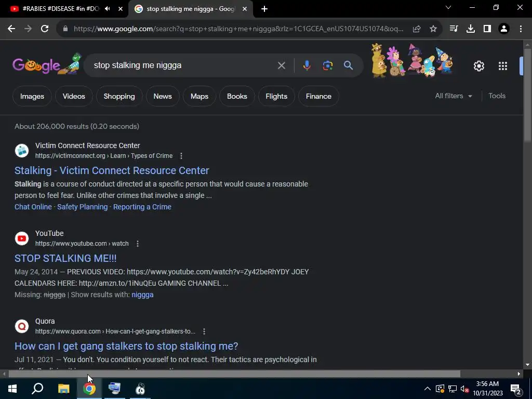
Task: Click the YouTube result favicon
Action: click(22, 238)
